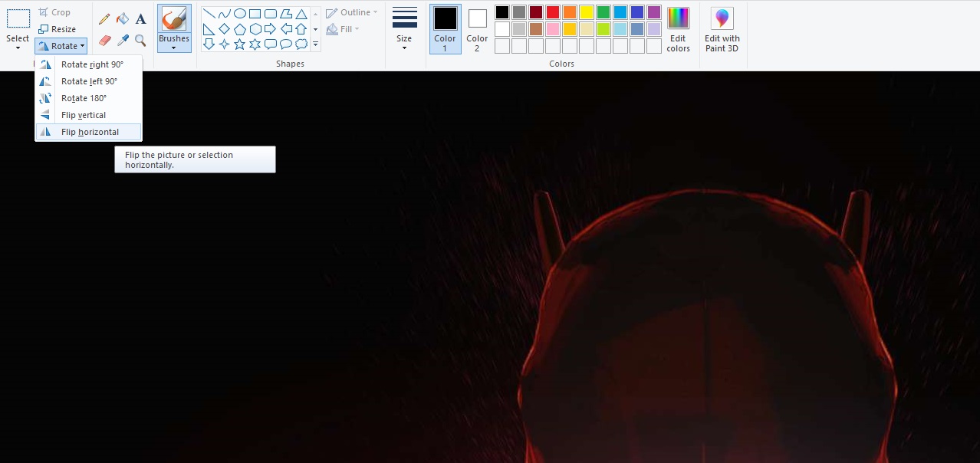Open the Size thickness dropdown
This screenshot has width=980, height=463.
[404, 29]
